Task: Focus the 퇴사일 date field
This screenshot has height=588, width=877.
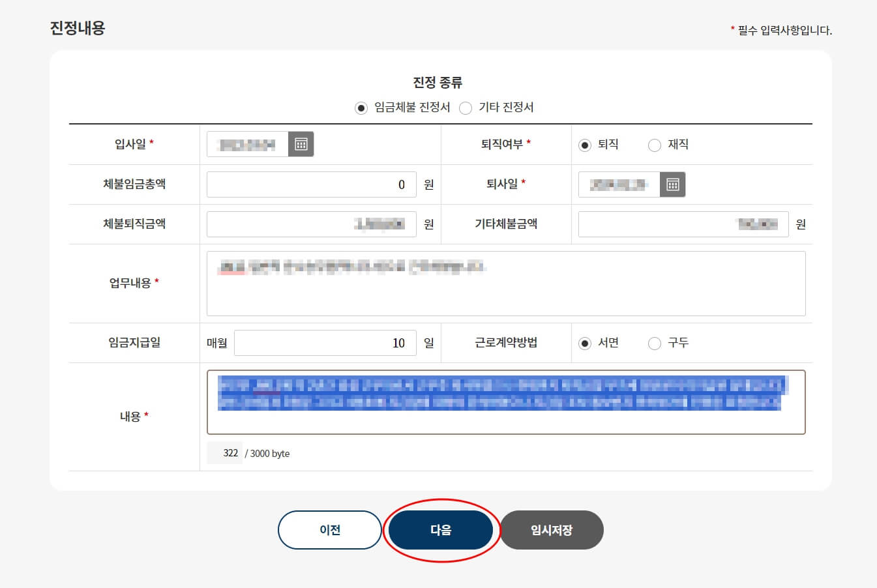Action: [x=619, y=184]
